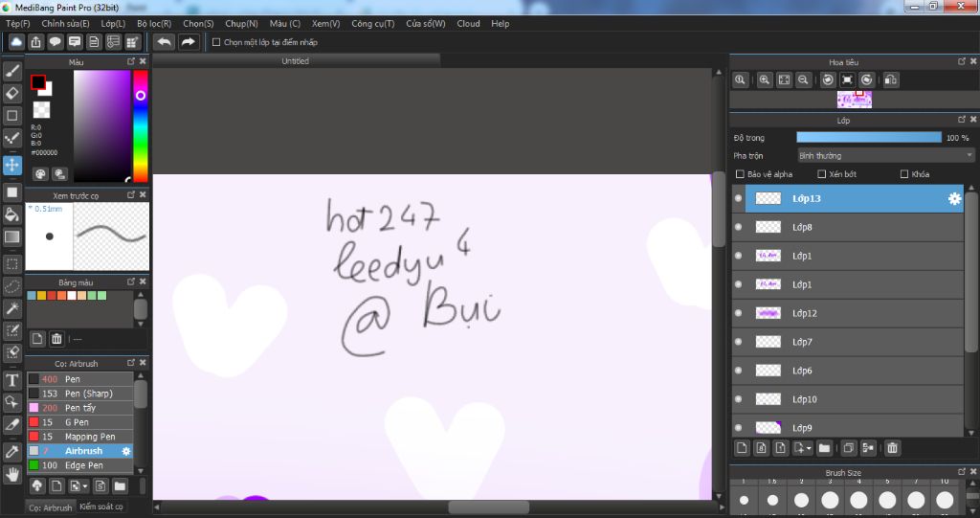
Task: Open the Công cụ(T) menu
Action: pyautogui.click(x=373, y=23)
